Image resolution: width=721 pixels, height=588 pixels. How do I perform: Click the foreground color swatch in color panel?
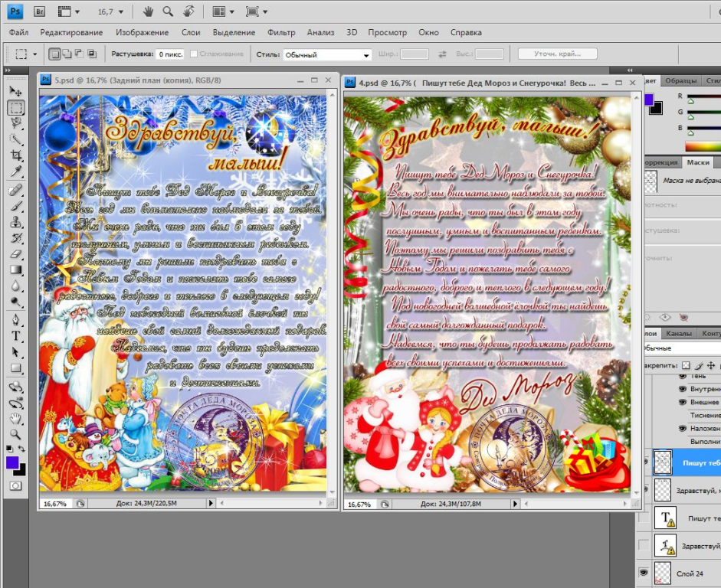649,100
